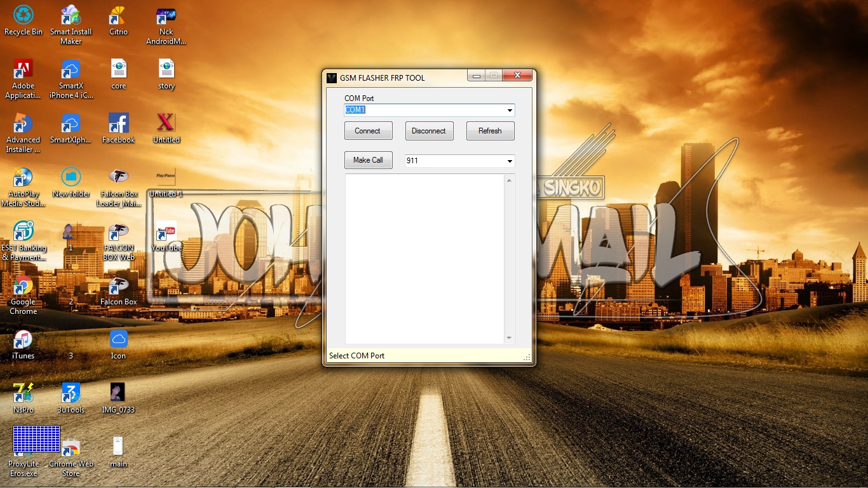
Task: Click the COM1 text in the port field
Action: pos(355,110)
